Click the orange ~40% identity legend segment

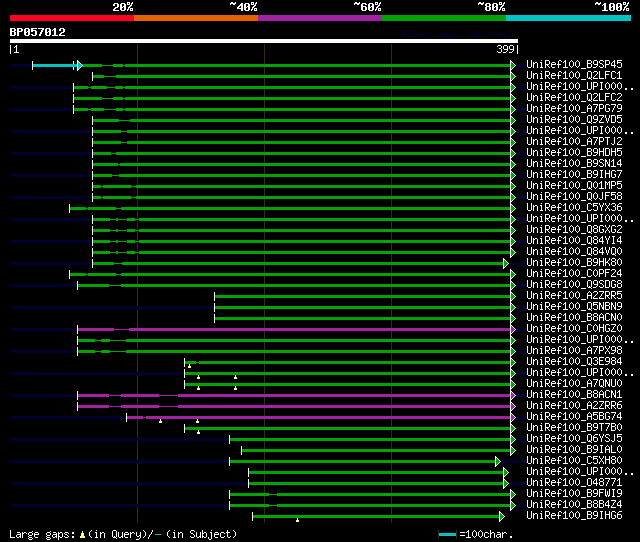point(196,18)
